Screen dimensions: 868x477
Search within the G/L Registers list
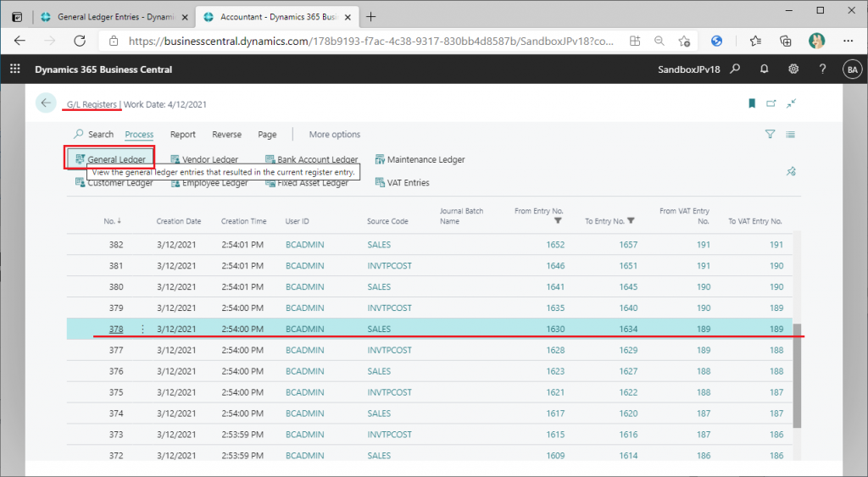[x=93, y=134]
